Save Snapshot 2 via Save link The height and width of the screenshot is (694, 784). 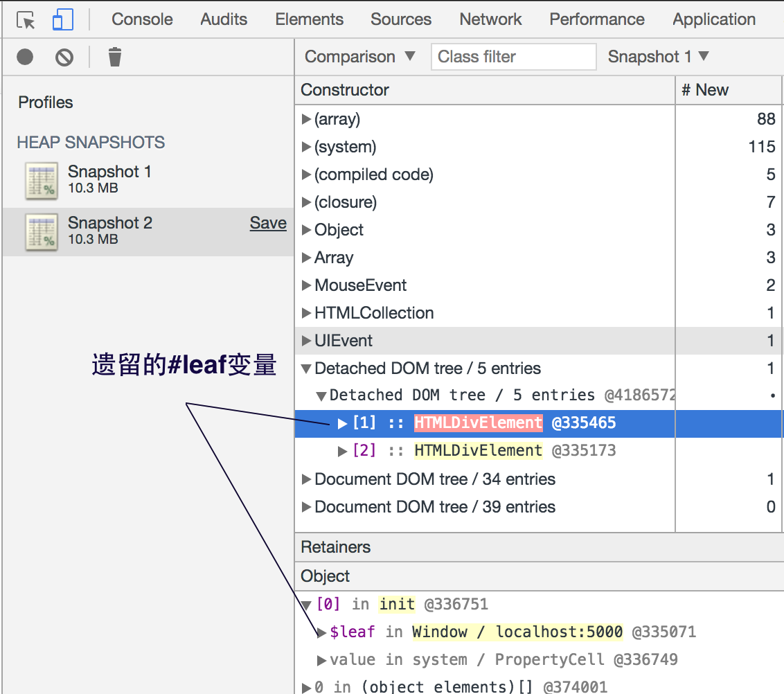(x=268, y=223)
